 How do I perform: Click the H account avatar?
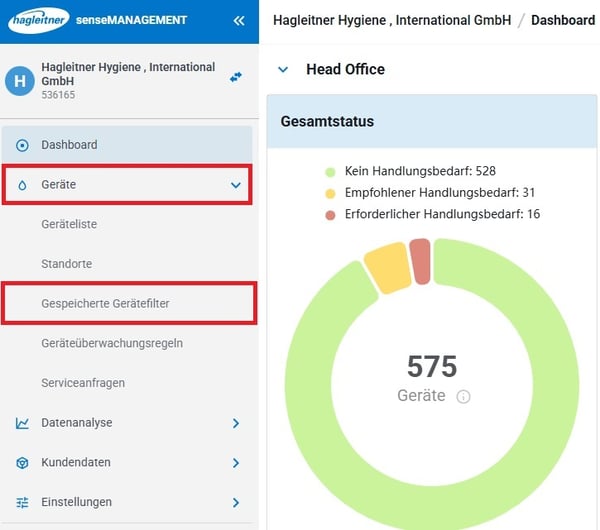pyautogui.click(x=20, y=82)
